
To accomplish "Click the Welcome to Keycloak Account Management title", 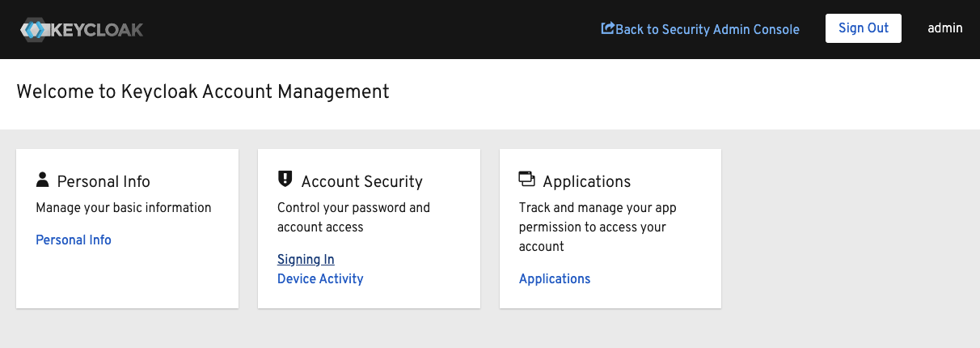I will coord(202,91).
